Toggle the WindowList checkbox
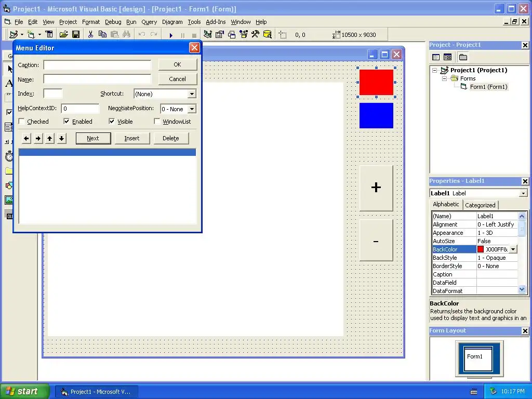The height and width of the screenshot is (399, 532). (157, 121)
